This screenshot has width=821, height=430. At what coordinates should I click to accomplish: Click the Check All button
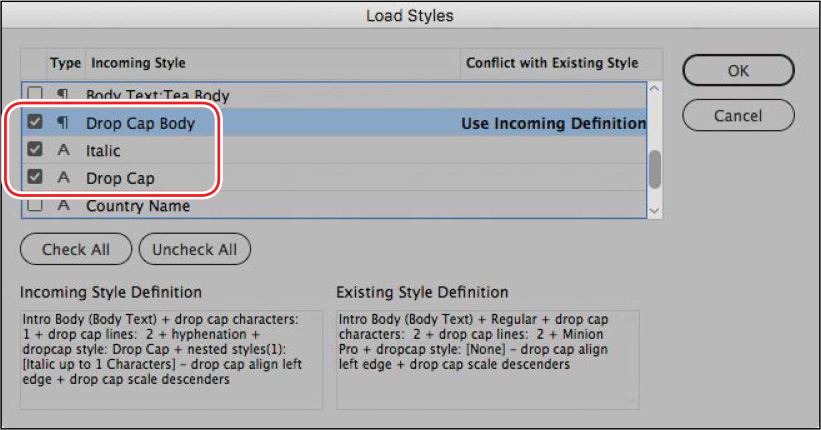pos(76,249)
